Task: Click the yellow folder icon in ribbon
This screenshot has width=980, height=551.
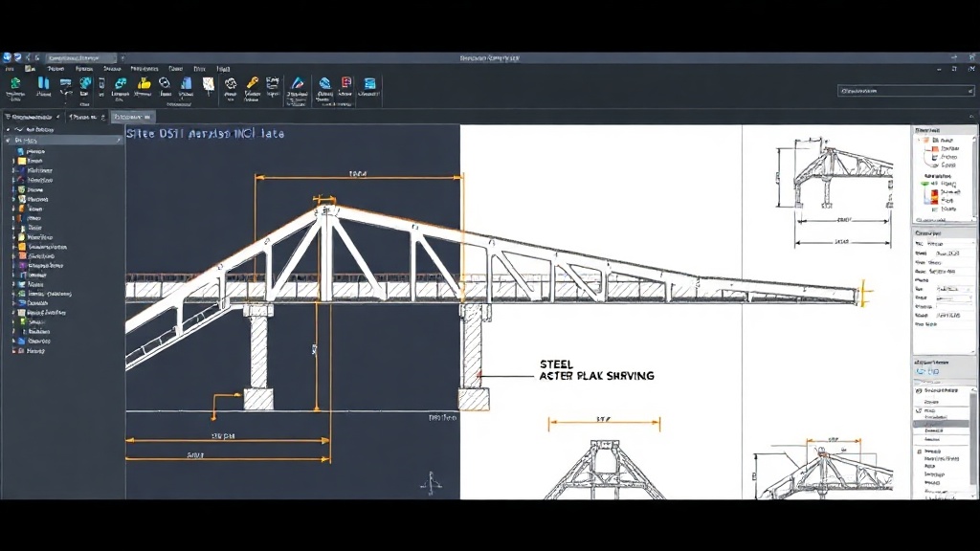Action: coord(144,83)
